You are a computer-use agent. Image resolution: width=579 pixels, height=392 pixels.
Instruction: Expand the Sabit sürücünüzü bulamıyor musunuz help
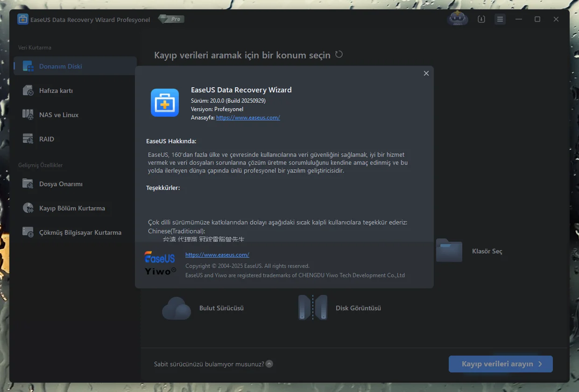[269, 364]
